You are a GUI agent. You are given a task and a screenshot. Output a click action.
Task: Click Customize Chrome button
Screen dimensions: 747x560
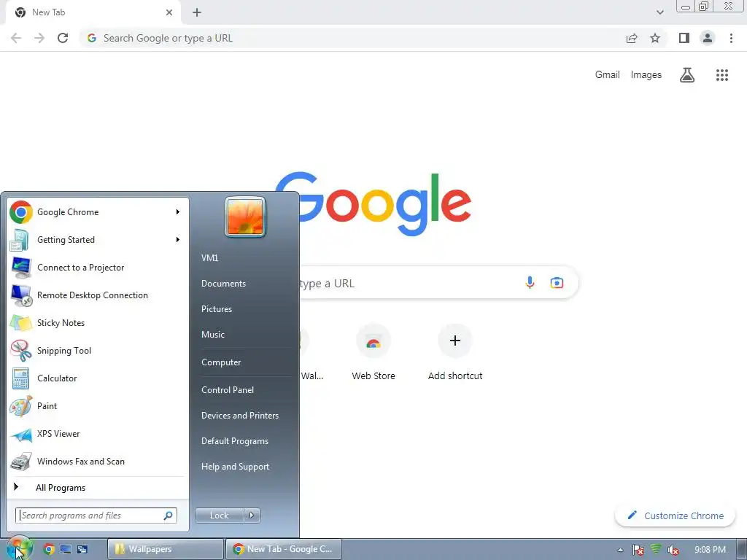coord(675,516)
